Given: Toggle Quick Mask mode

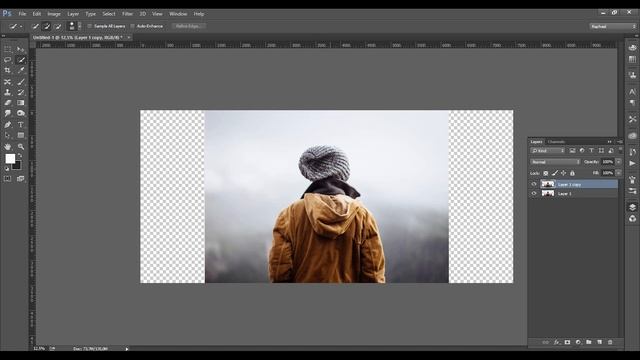Looking at the screenshot, I should tap(8, 179).
